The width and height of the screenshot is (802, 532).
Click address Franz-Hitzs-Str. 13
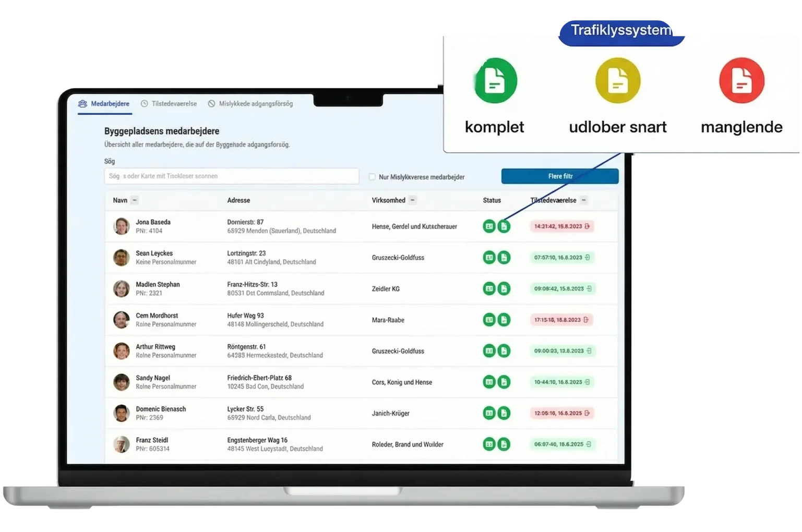coord(252,285)
